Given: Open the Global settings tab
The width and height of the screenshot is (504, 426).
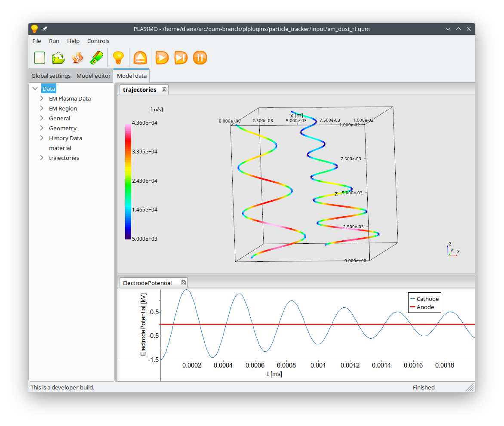Looking at the screenshot, I should click(x=51, y=76).
